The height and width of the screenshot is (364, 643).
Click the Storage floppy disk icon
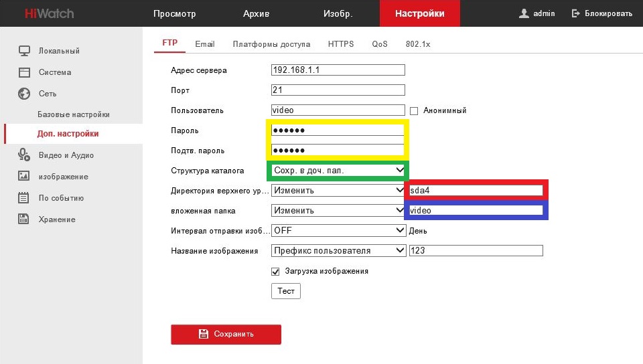(24, 219)
